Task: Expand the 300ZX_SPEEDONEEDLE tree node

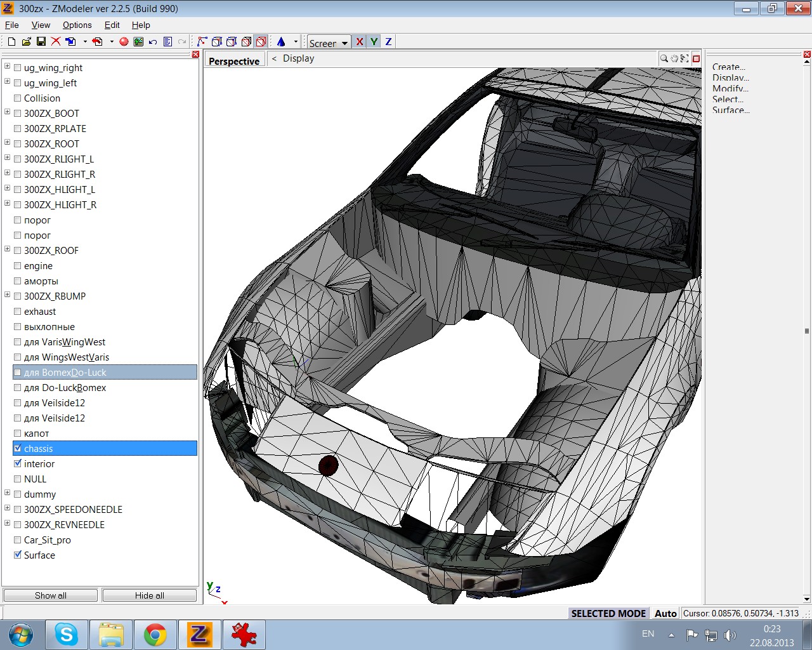Action: [x=7, y=508]
